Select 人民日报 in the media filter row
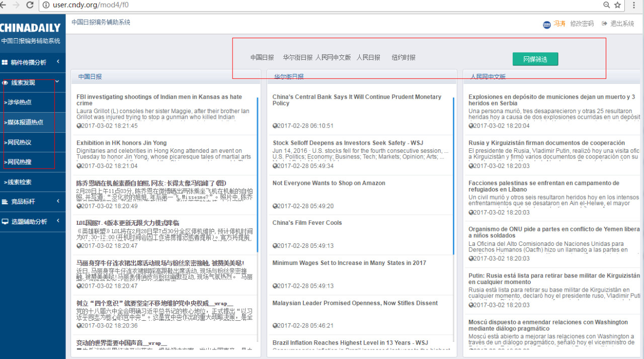 point(368,57)
